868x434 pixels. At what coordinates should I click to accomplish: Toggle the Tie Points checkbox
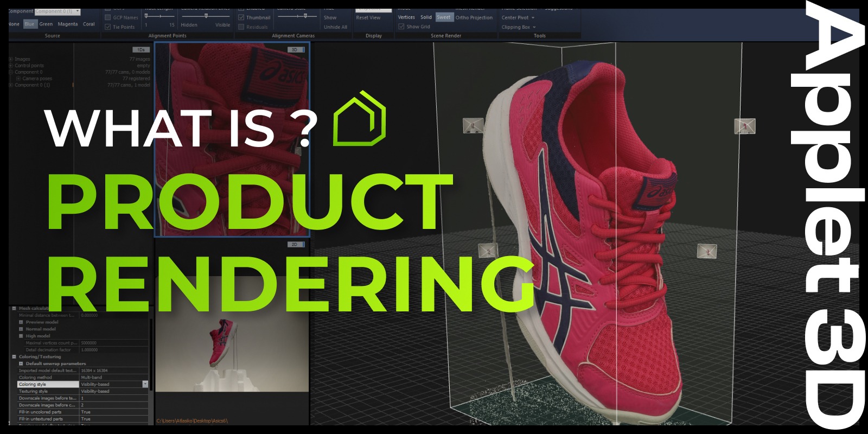click(x=107, y=27)
